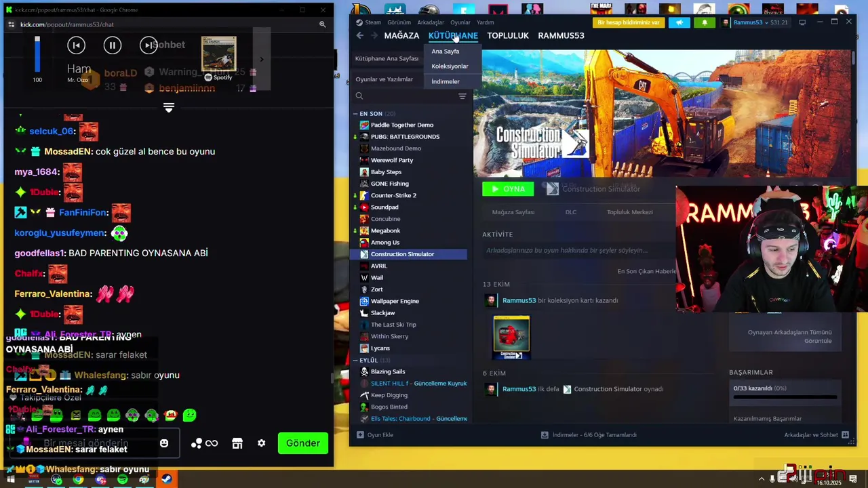This screenshot has width=868, height=488.
Task: Switch to the TOPLULUK tab
Action: (x=508, y=35)
